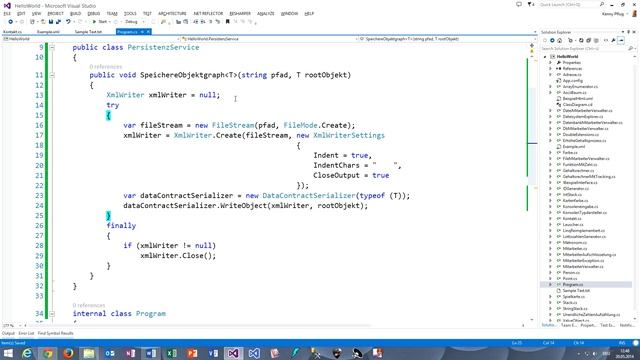Pin the Program.cs tab
640x360 pixels.
[x=142, y=31]
